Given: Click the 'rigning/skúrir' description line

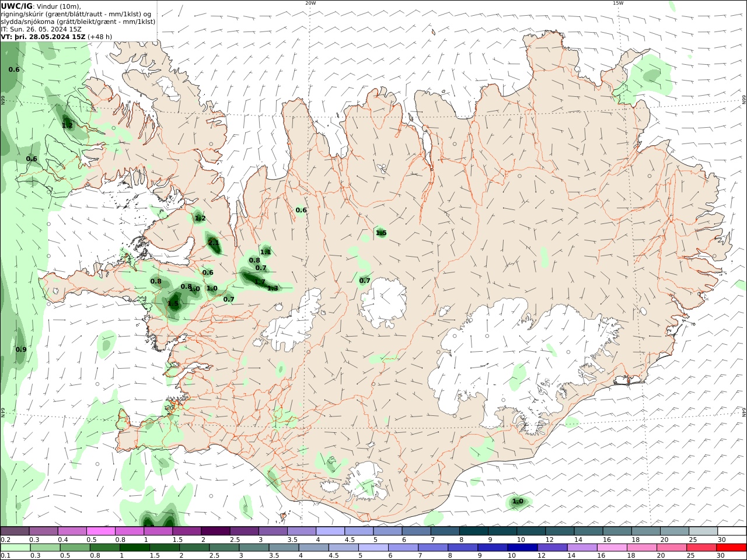Looking at the screenshot, I should click(x=76, y=14).
